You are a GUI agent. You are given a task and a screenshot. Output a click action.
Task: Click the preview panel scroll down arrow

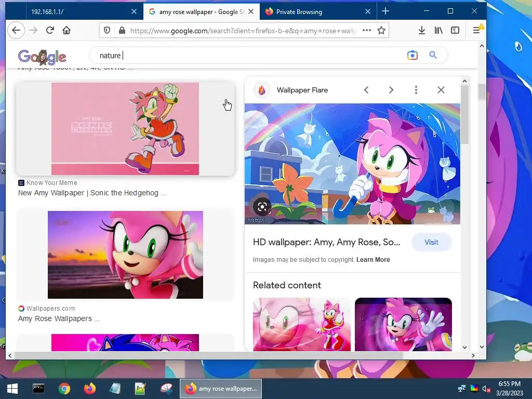click(464, 348)
